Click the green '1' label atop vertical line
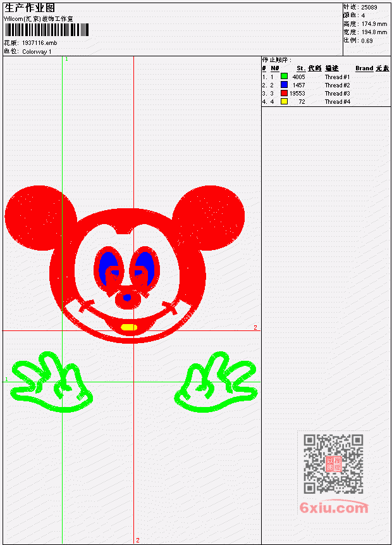The image size is (392, 545). tap(66, 60)
